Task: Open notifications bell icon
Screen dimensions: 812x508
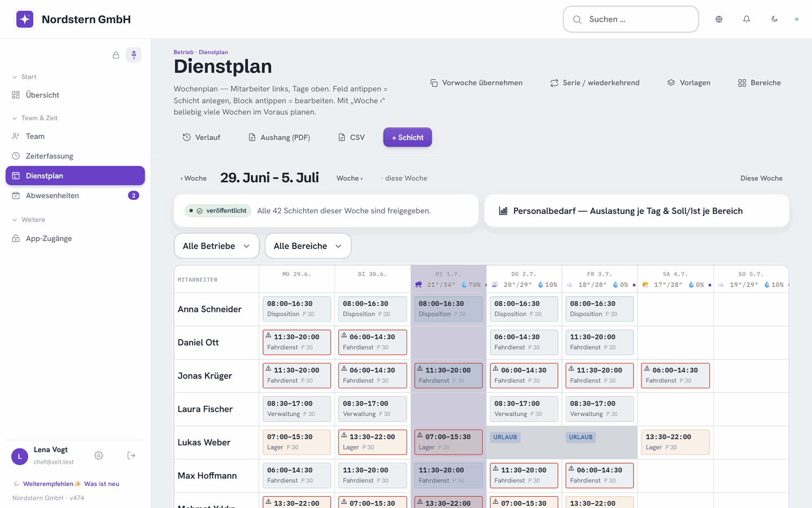Action: click(x=746, y=19)
